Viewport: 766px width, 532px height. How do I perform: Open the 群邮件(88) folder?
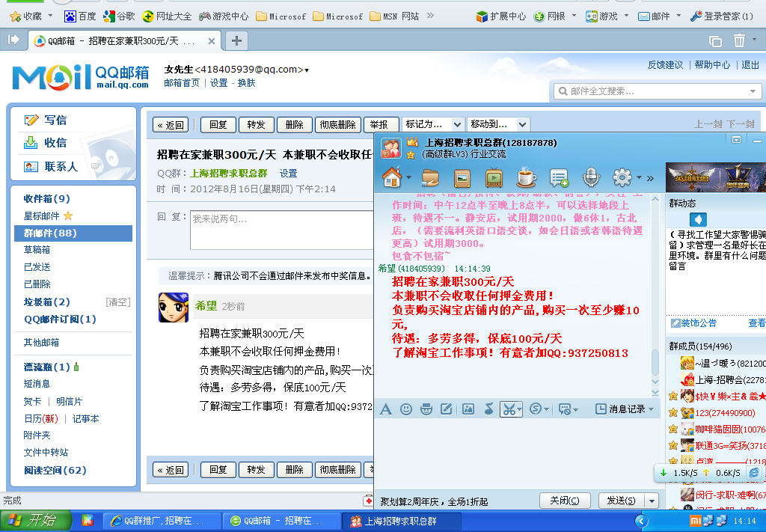click(73, 233)
